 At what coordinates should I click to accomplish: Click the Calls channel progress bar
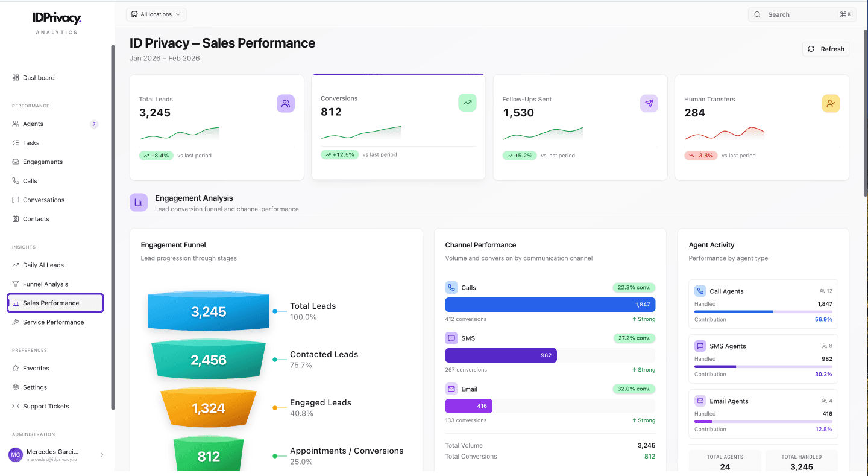(x=550, y=304)
